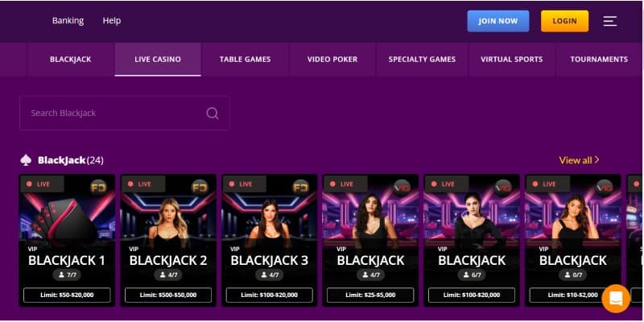The width and height of the screenshot is (644, 322).
Task: Focus the Search BlackJack input field
Action: pos(113,114)
